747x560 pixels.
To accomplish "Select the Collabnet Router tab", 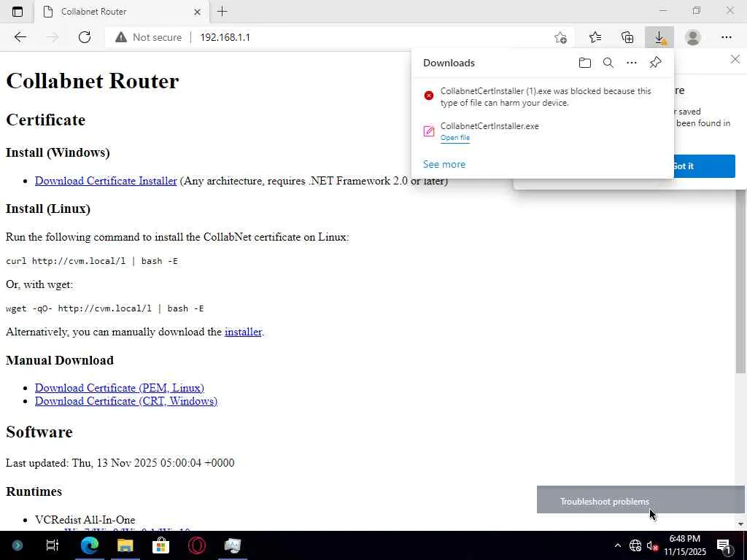I will [x=122, y=12].
